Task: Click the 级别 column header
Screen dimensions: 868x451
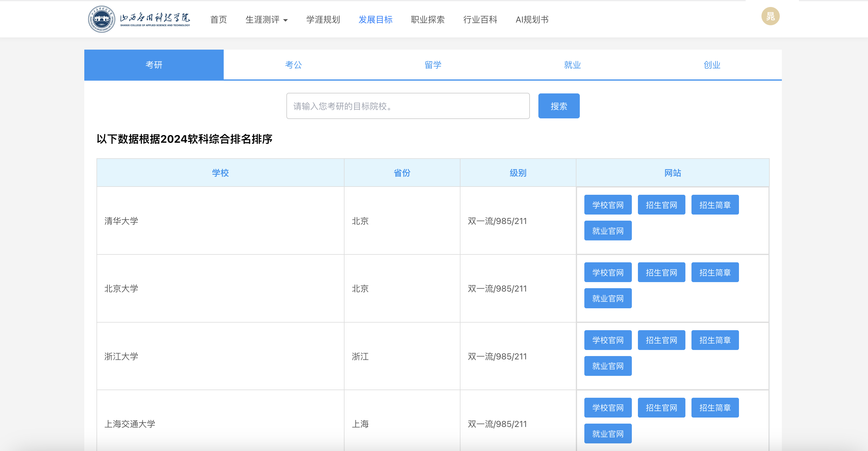Action: 518,173
